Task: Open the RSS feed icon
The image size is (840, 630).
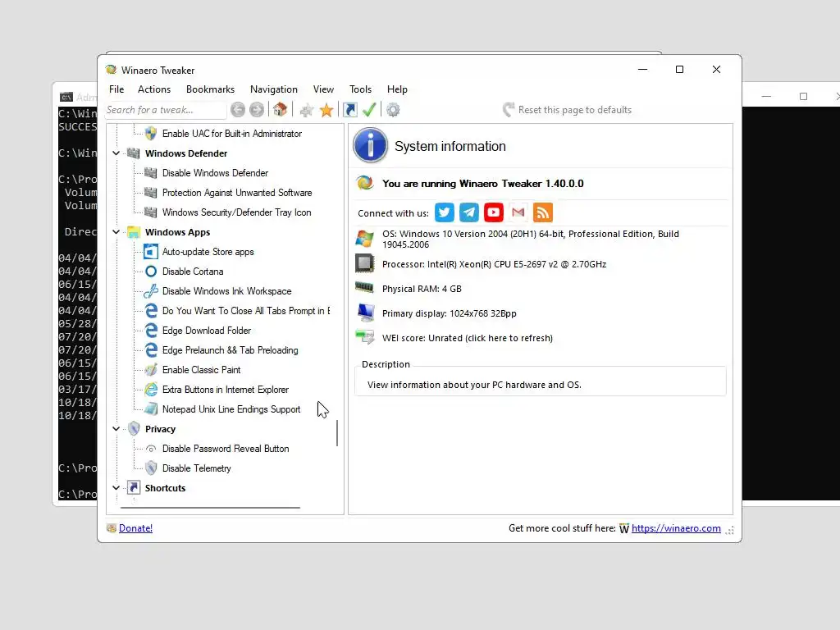Action: pos(543,212)
